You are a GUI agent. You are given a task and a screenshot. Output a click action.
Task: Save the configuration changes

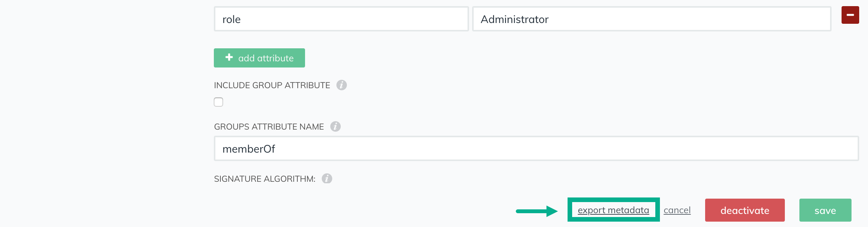(x=825, y=210)
